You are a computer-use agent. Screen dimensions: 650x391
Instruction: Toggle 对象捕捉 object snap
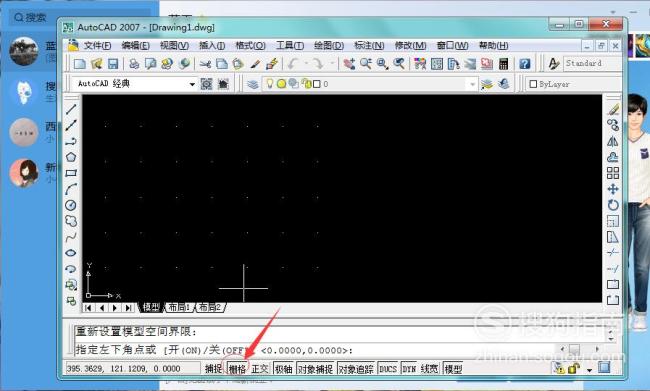(315, 369)
